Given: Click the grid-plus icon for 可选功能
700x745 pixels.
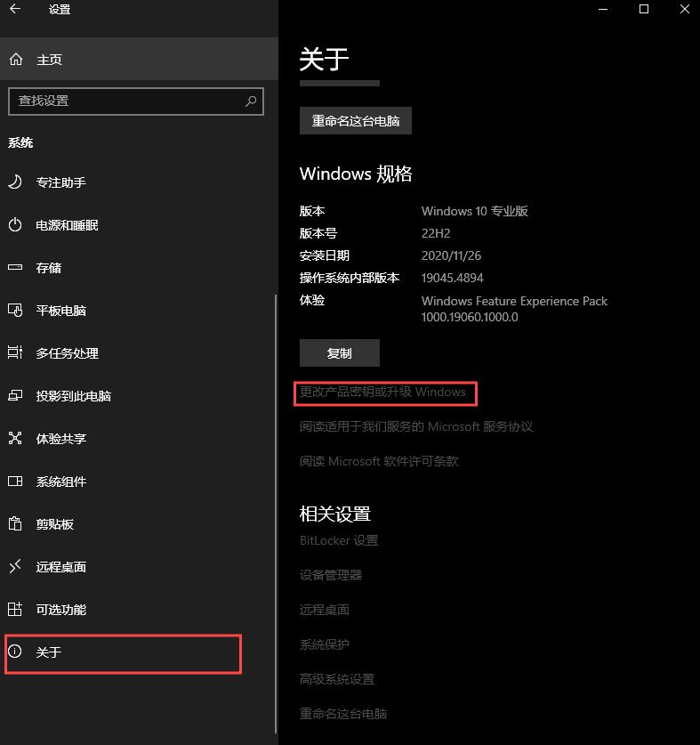Looking at the screenshot, I should click(x=15, y=609).
